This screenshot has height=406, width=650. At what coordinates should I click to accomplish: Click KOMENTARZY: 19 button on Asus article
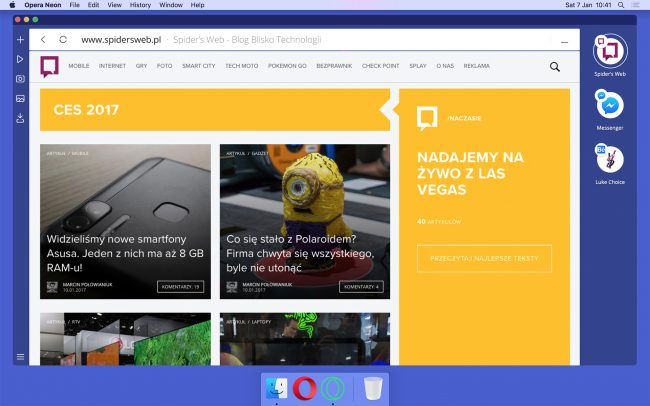tap(180, 287)
